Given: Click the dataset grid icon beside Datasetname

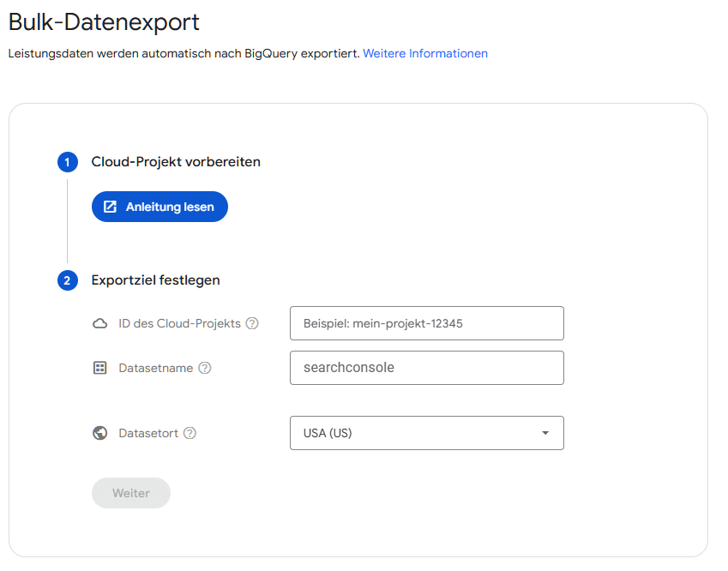Looking at the screenshot, I should pos(99,368).
